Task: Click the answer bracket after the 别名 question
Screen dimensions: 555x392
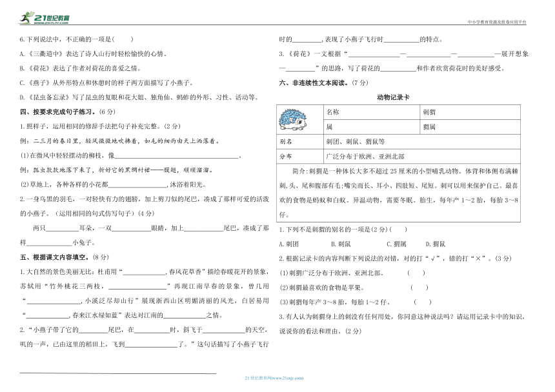Action: coord(398,230)
